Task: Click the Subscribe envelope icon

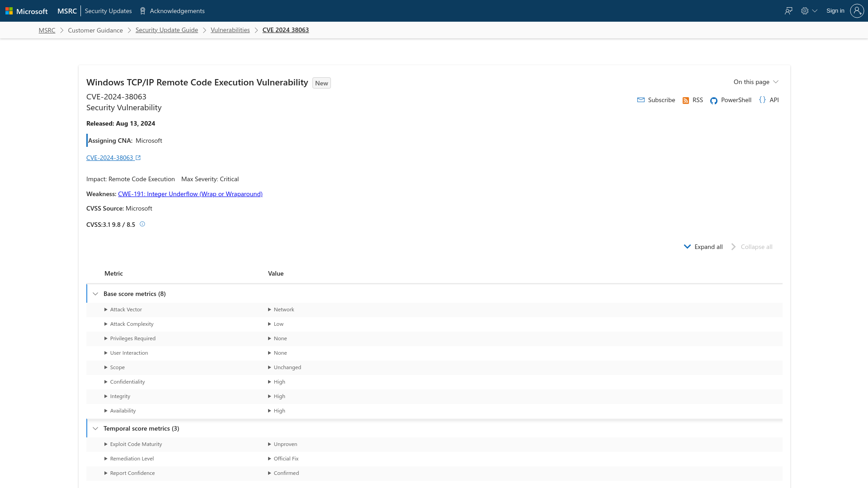Action: (641, 100)
